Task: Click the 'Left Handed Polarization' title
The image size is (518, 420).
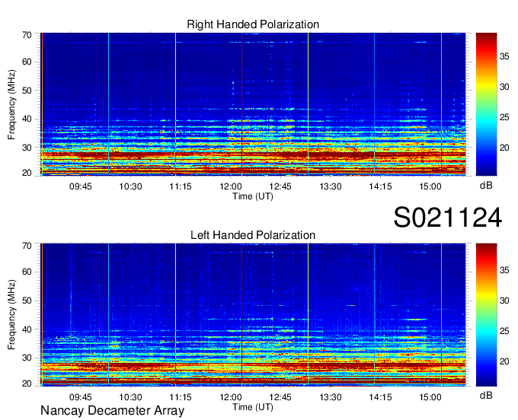Action: click(253, 235)
